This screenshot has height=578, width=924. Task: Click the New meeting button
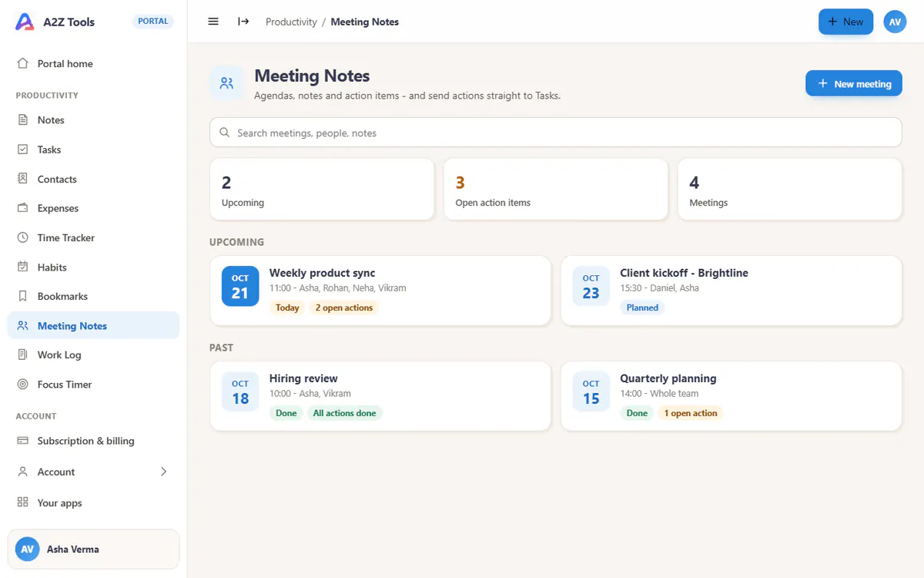pos(854,83)
